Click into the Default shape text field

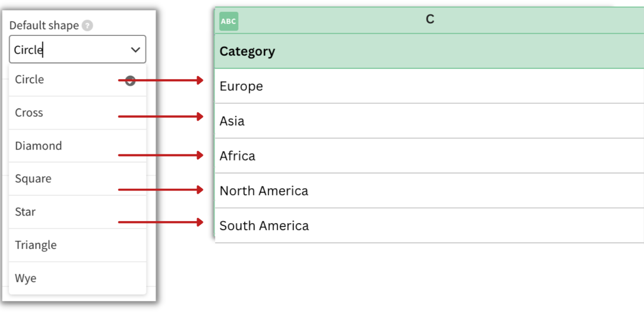pyautogui.click(x=66, y=50)
